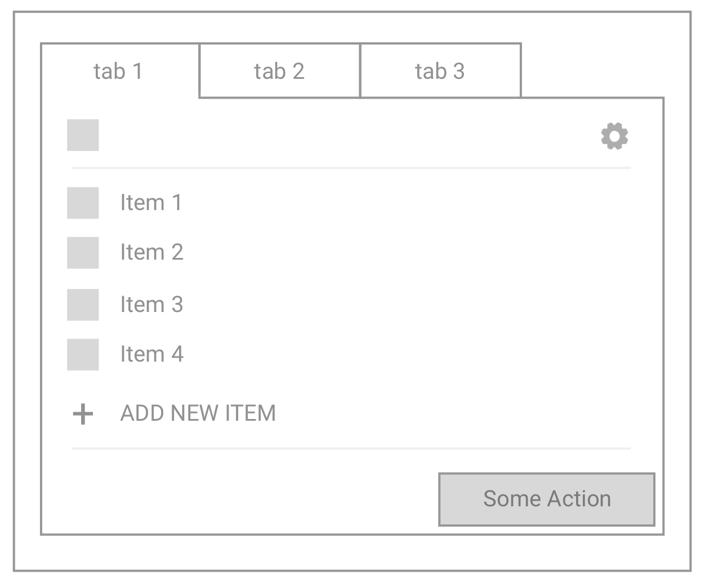Click the ADD NEW ITEM text
This screenshot has height=588, width=705.
[x=198, y=413]
